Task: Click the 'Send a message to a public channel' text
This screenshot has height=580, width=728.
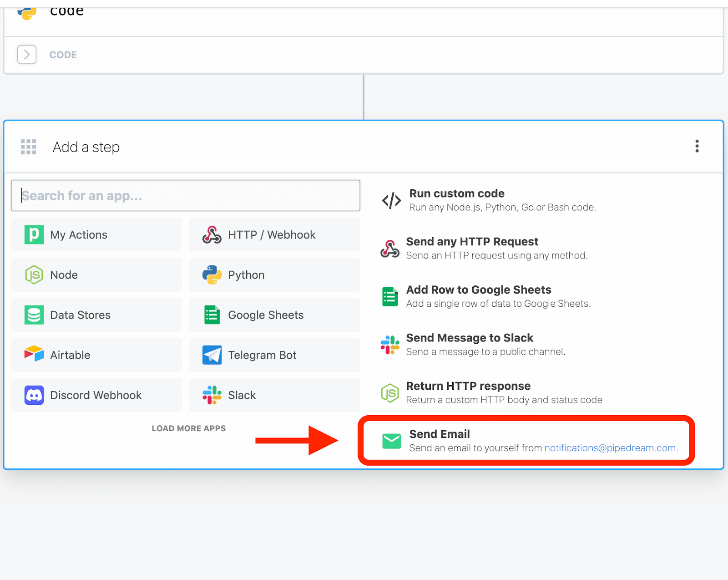Action: tap(485, 352)
